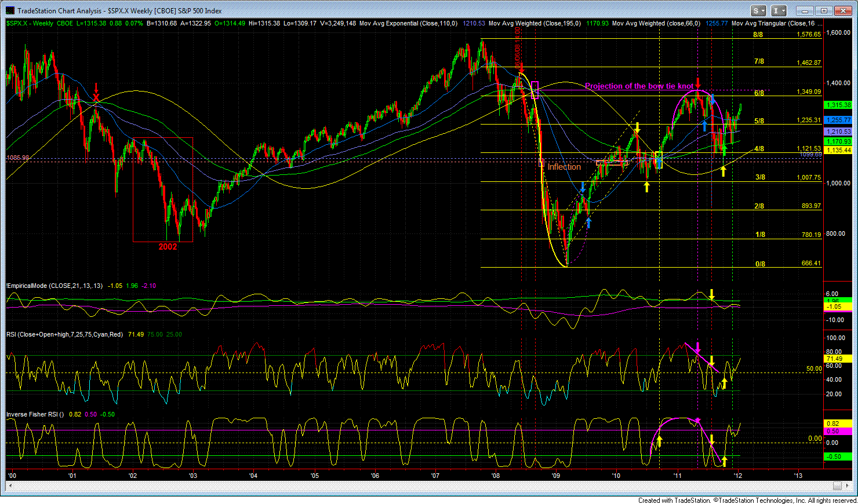Click the 3/8 level label
This screenshot has height=504, width=858.
761,177
